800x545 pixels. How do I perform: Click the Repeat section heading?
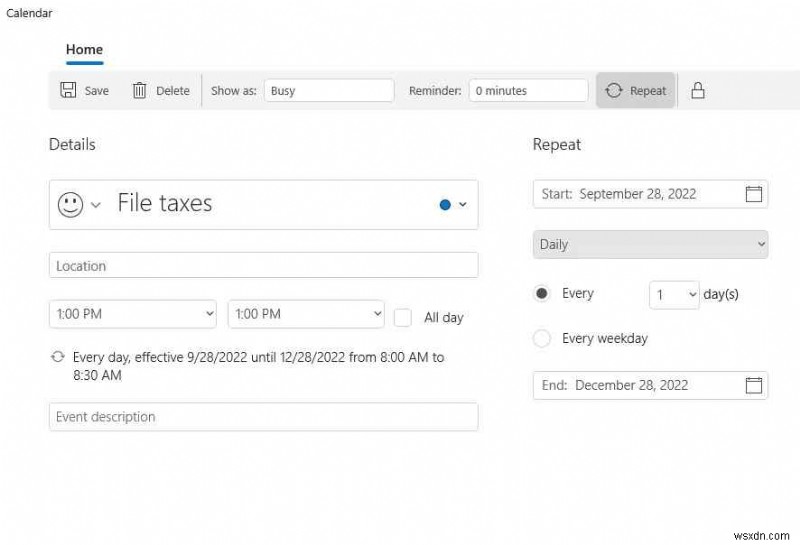coord(557,144)
